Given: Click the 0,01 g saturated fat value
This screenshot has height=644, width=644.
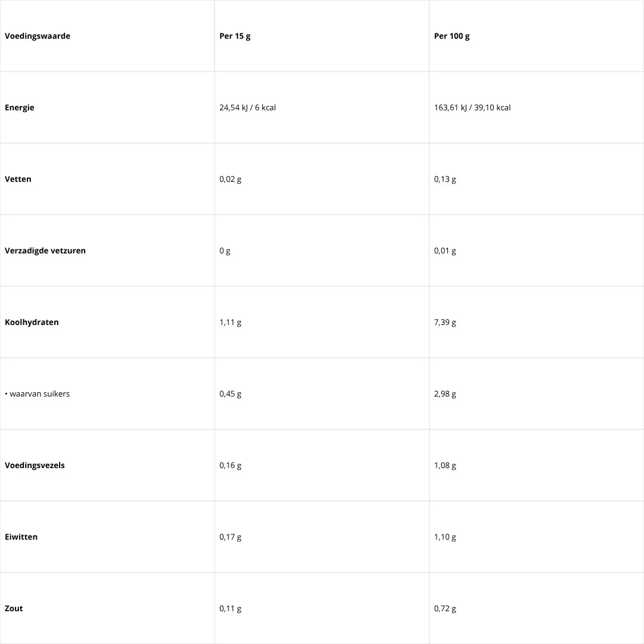Looking at the screenshot, I should [445, 250].
